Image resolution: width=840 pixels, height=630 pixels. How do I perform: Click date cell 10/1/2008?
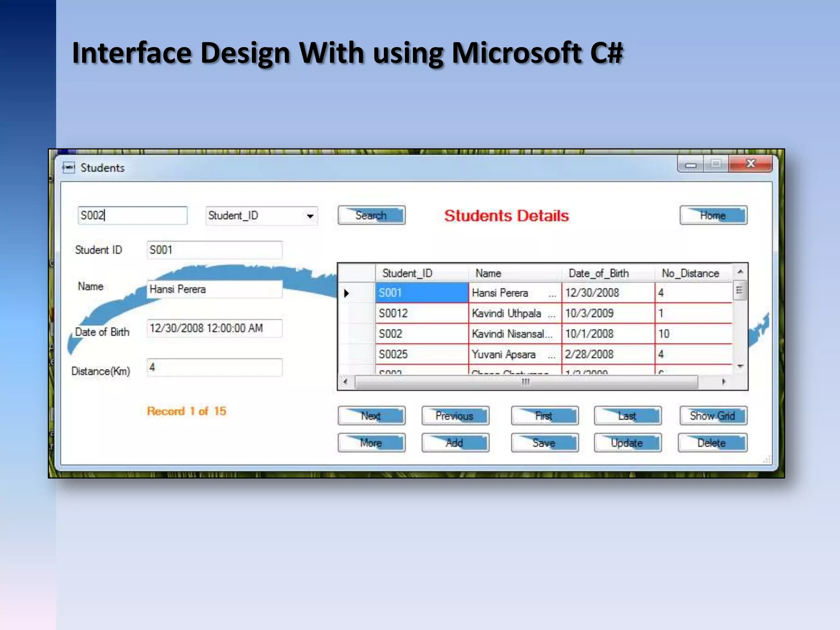(608, 334)
